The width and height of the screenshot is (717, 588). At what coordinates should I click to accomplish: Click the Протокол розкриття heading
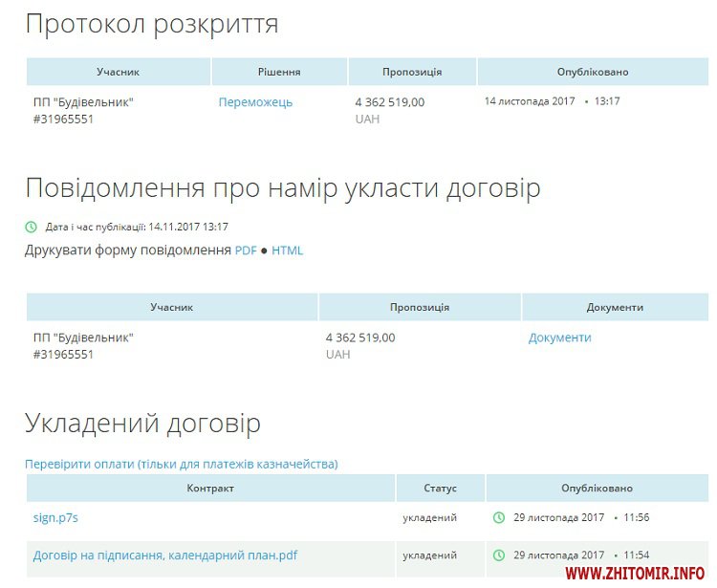click(151, 25)
